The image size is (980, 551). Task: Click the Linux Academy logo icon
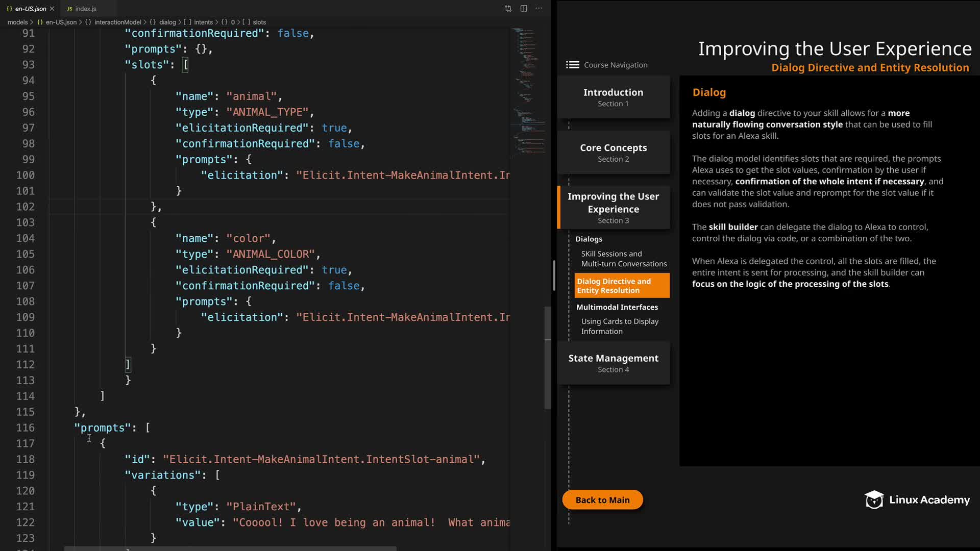click(874, 500)
